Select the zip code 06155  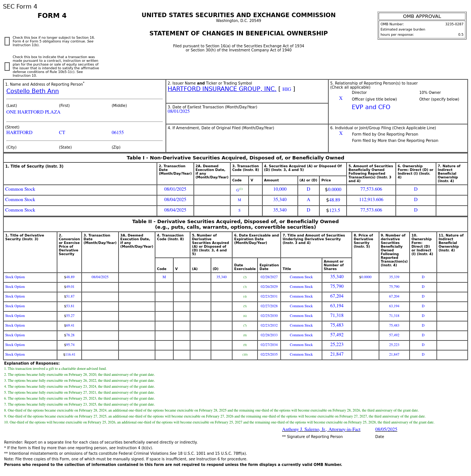coord(118,133)
